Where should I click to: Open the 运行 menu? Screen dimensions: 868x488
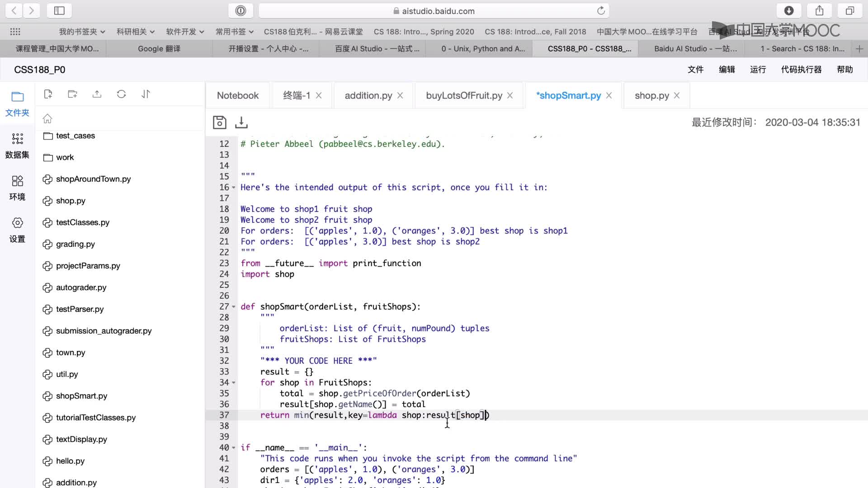[758, 70]
